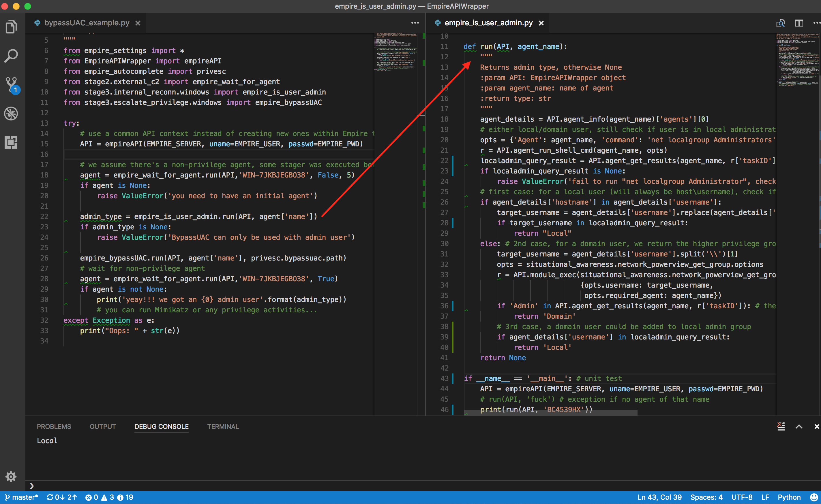The image size is (821, 504).
Task: Switch to the PROBLEMS panel tab
Action: pyautogui.click(x=54, y=426)
